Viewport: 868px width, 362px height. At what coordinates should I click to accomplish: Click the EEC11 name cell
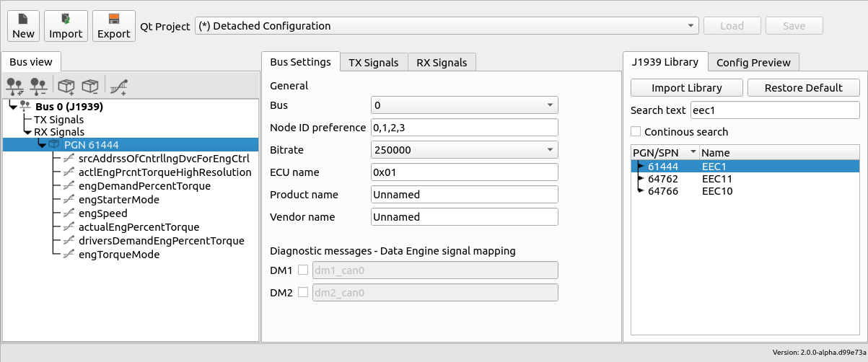click(x=717, y=178)
